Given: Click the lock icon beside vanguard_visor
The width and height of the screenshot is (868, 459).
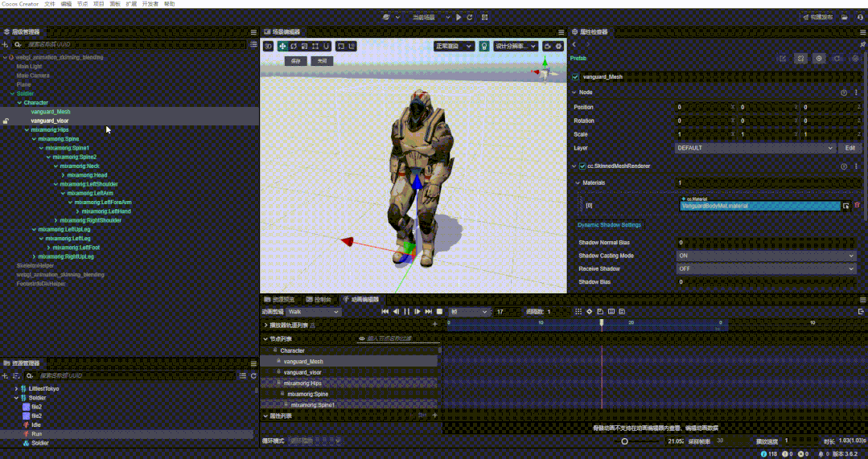Looking at the screenshot, I should (6, 121).
